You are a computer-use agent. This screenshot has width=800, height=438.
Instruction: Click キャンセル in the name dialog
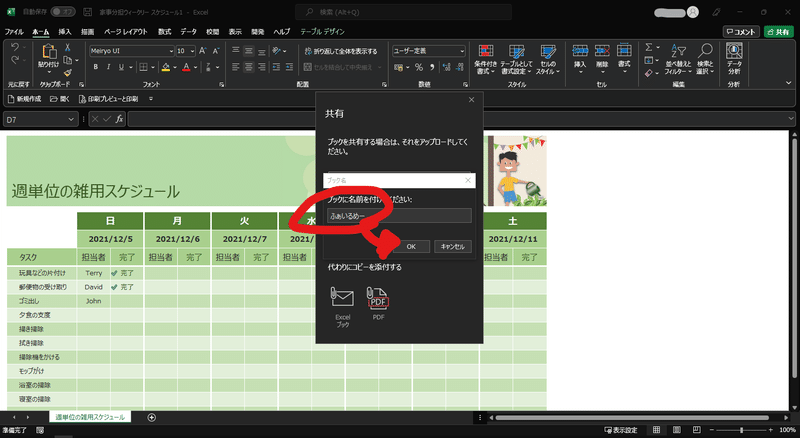pos(453,247)
